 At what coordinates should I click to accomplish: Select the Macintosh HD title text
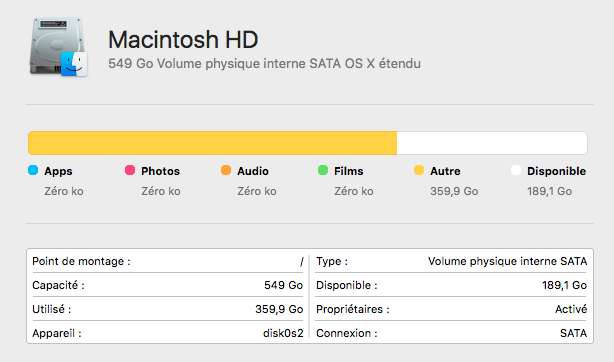(x=183, y=40)
